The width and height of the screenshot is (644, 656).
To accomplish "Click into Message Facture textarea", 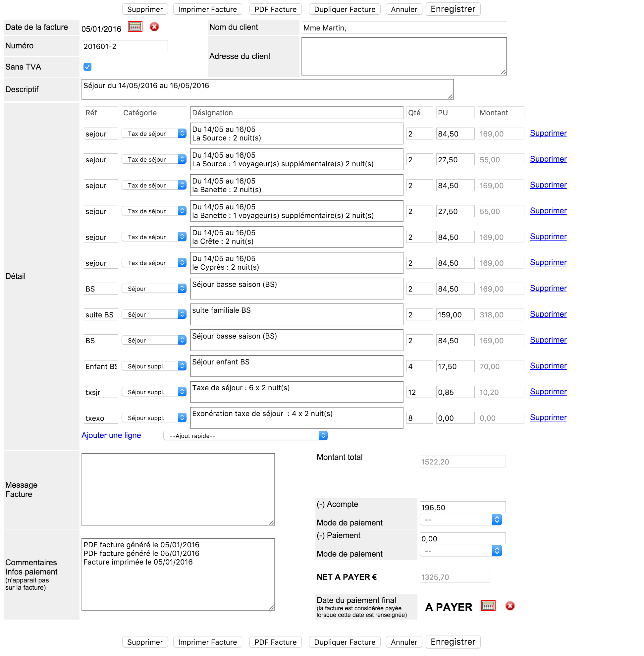I will coord(178,490).
